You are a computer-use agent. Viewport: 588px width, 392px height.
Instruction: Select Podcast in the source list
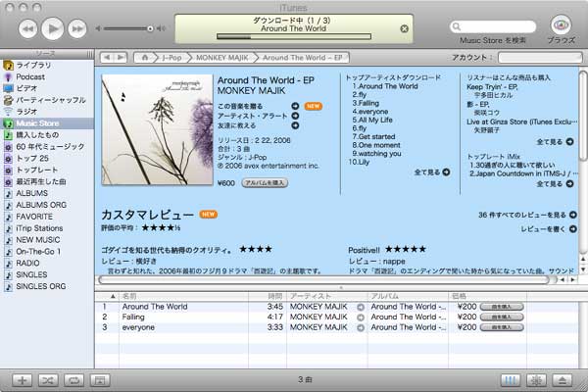(x=47, y=76)
